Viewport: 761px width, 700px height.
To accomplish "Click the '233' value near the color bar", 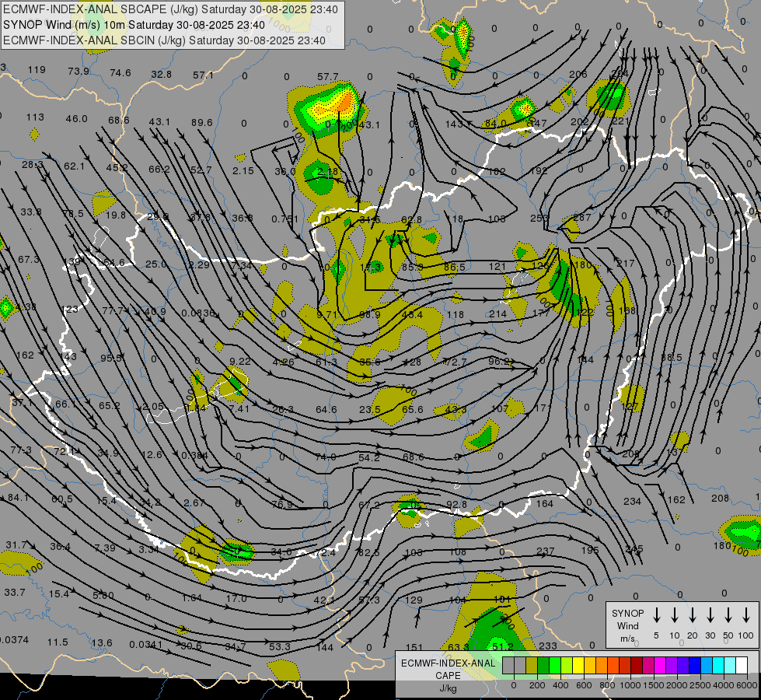I will pos(548,646).
